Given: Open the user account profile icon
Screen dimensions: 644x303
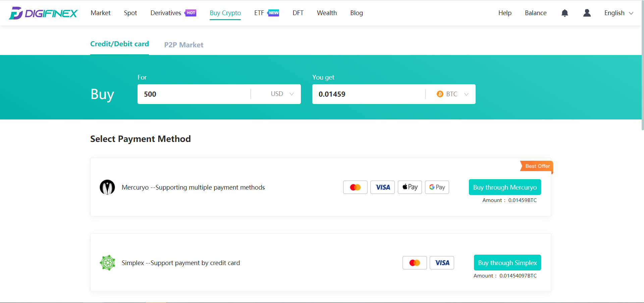Looking at the screenshot, I should pos(587,13).
